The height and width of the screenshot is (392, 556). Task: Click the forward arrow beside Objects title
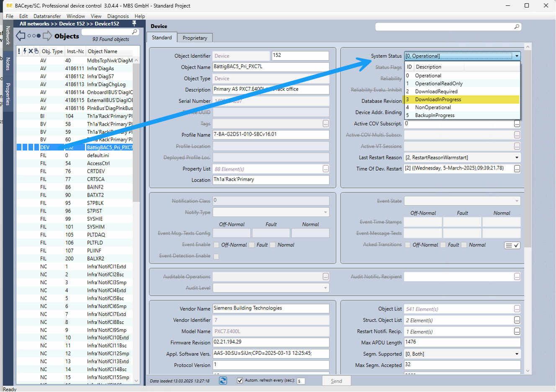[47, 36]
